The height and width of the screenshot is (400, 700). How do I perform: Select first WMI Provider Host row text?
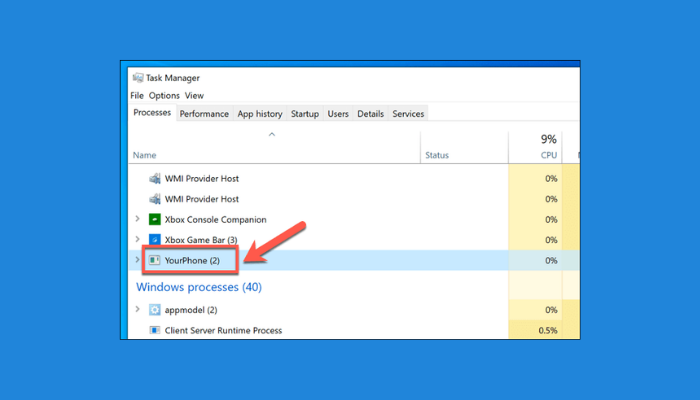pyautogui.click(x=202, y=179)
